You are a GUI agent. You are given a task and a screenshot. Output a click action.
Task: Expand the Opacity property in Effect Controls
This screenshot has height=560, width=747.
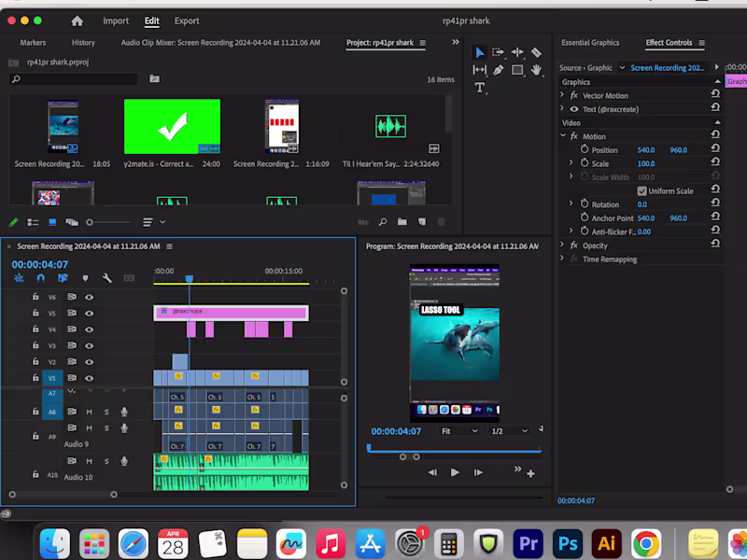(x=560, y=245)
